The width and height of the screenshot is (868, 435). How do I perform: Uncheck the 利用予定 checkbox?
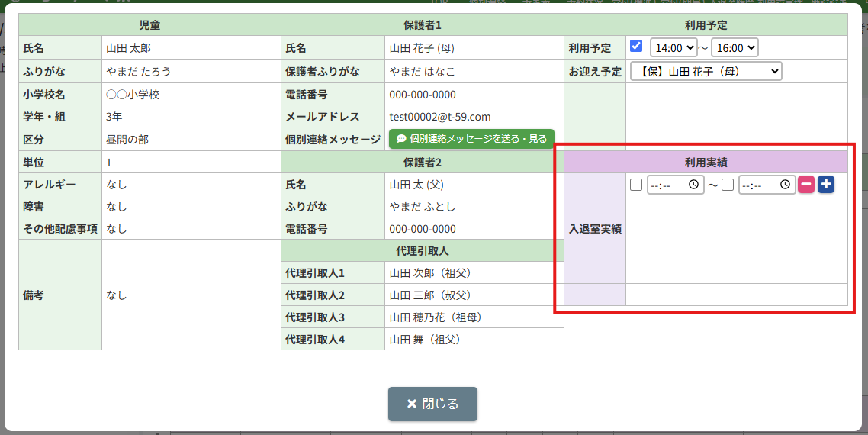click(636, 47)
